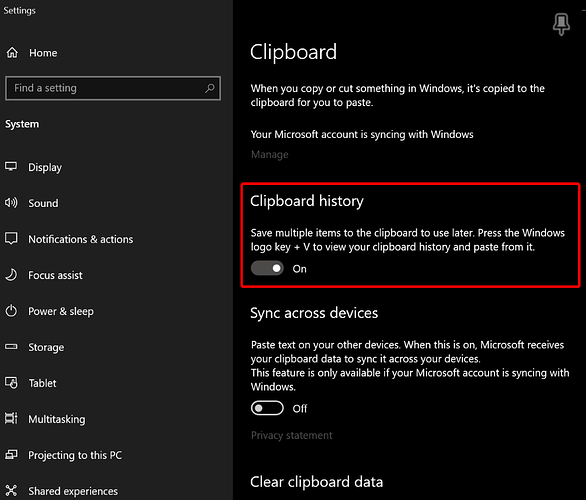
Task: Enable Sync across devices toggle
Action: [267, 408]
